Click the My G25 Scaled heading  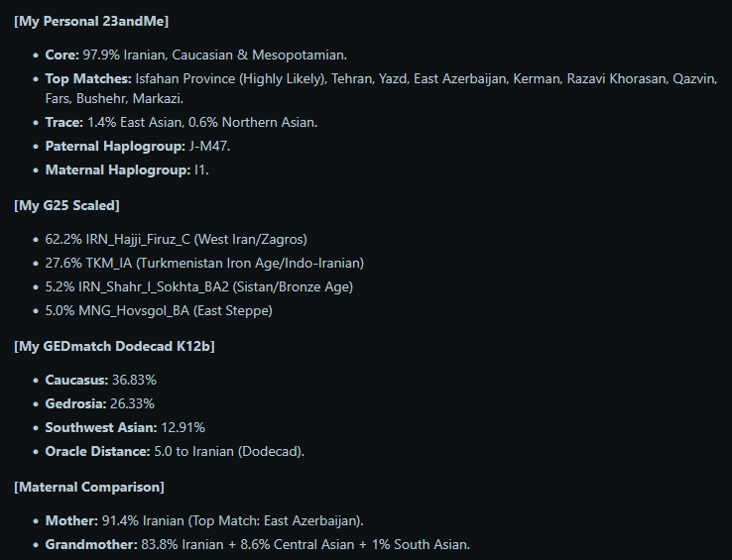tap(66, 206)
